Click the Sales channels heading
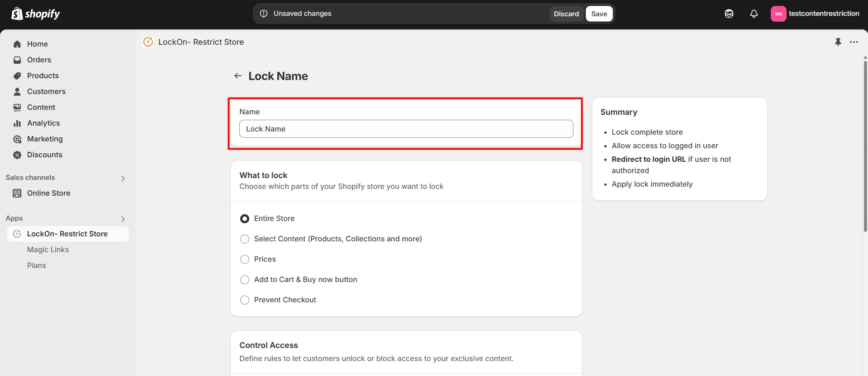This screenshot has height=376, width=868. pyautogui.click(x=30, y=178)
